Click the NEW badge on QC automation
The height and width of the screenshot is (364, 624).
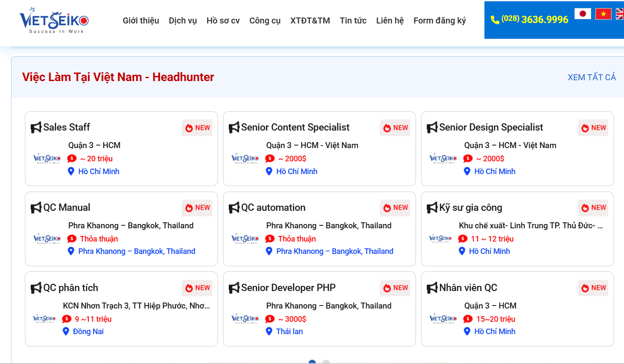395,208
